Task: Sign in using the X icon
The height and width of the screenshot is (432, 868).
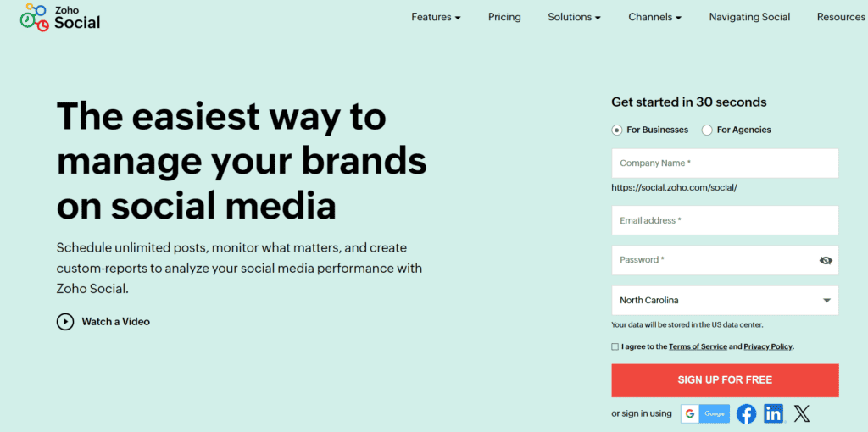Action: 801,413
